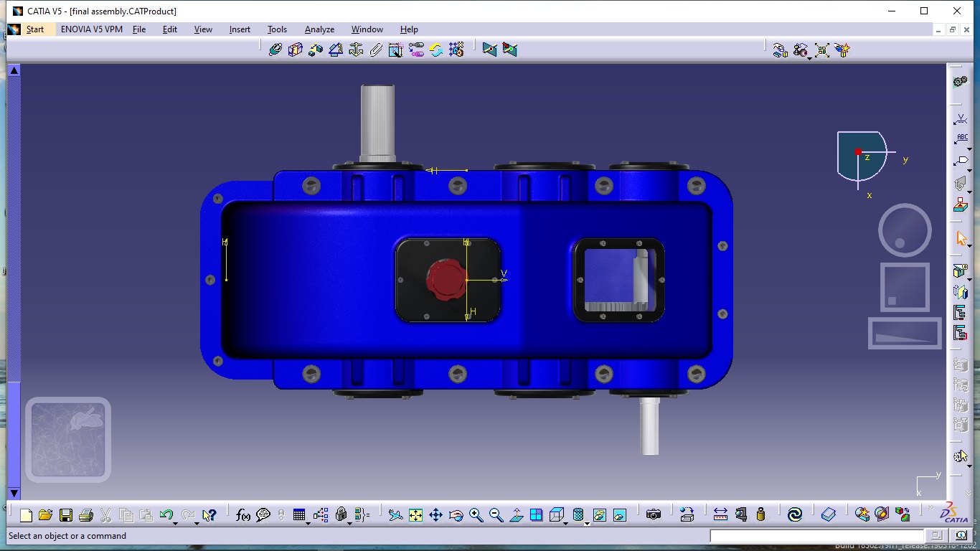Click the Explode assembly icon
This screenshot has height=551, width=980.
coord(822,50)
